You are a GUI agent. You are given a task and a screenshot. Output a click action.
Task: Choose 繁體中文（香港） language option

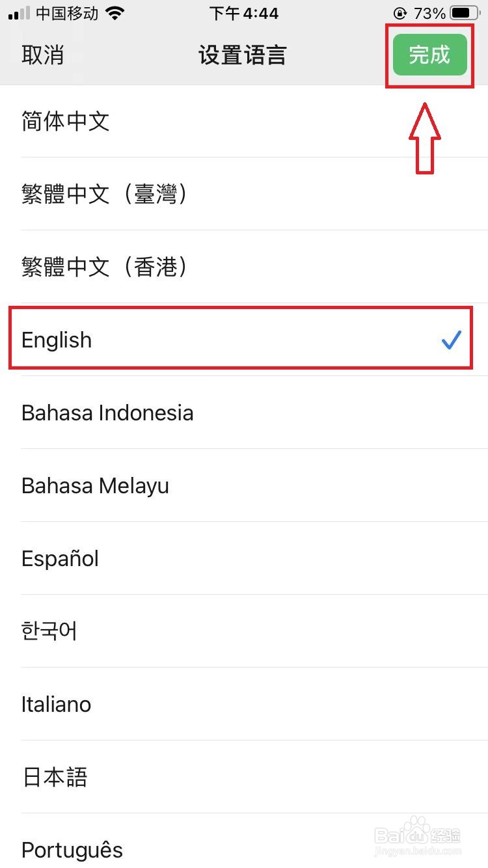click(x=104, y=267)
